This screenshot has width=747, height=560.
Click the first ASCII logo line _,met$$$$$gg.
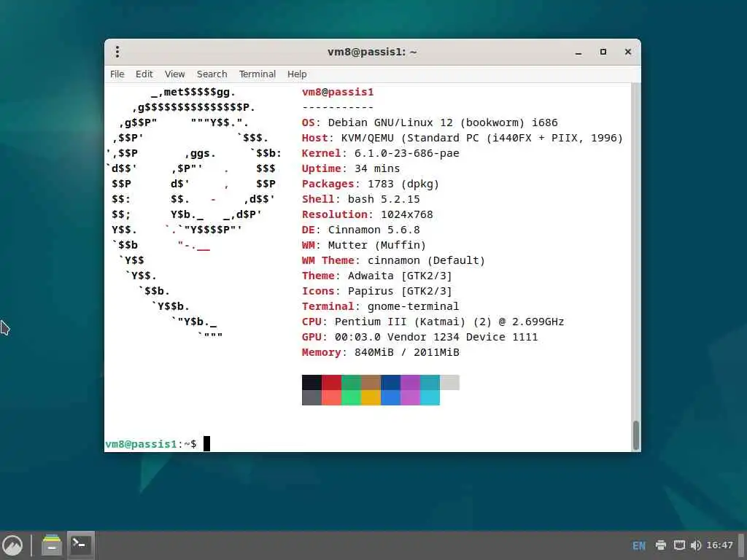point(193,92)
